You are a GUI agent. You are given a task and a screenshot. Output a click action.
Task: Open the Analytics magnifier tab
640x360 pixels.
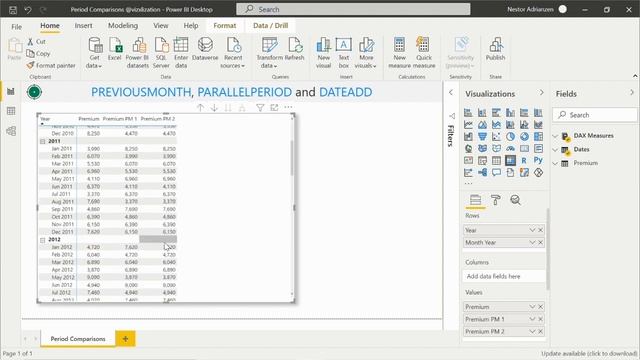(516, 200)
